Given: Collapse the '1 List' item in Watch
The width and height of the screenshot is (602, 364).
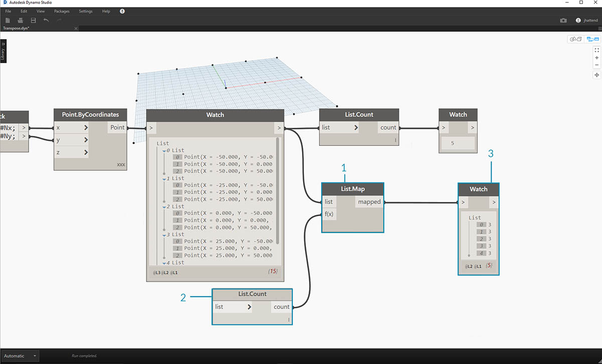Looking at the screenshot, I should click(x=164, y=178).
